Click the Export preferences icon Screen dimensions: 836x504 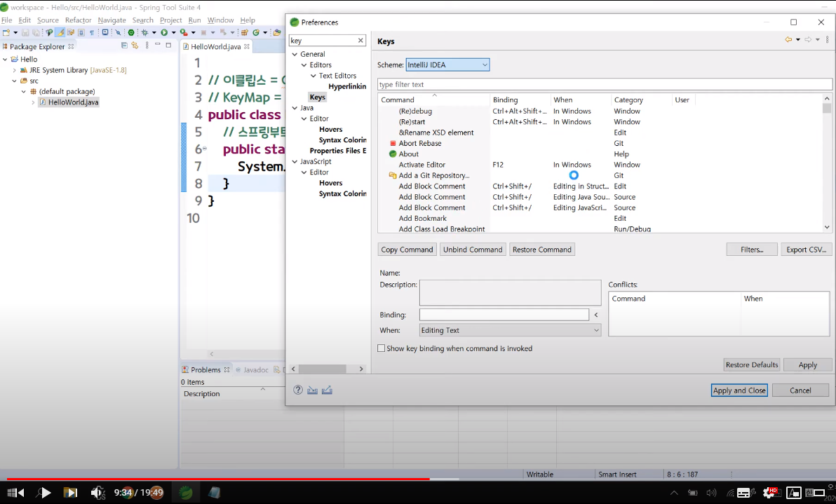pyautogui.click(x=327, y=390)
